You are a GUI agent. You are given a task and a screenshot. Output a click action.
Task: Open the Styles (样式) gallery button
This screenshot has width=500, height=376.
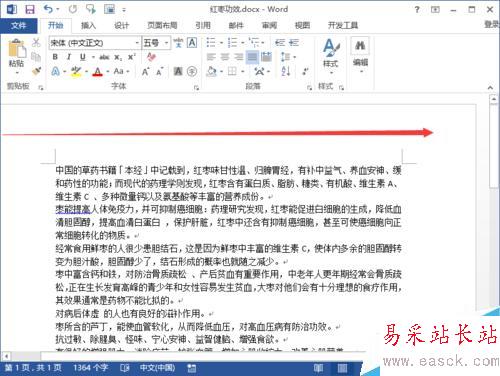(331, 55)
